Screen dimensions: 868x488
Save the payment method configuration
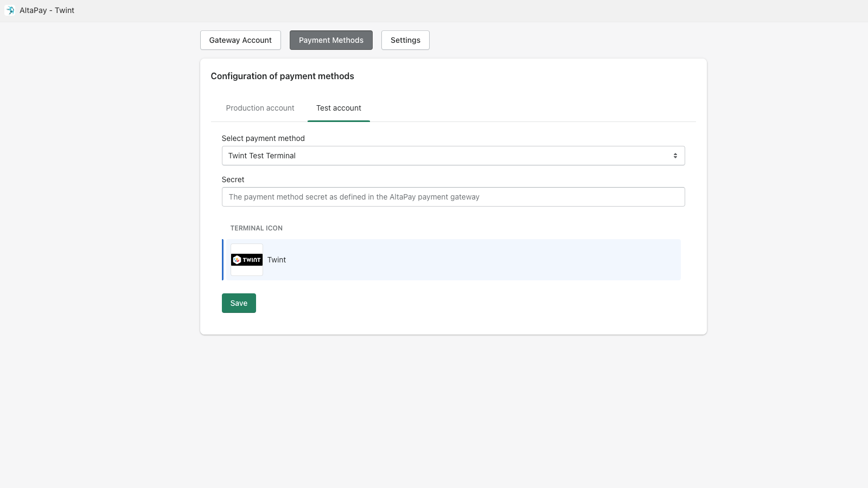coord(239,303)
